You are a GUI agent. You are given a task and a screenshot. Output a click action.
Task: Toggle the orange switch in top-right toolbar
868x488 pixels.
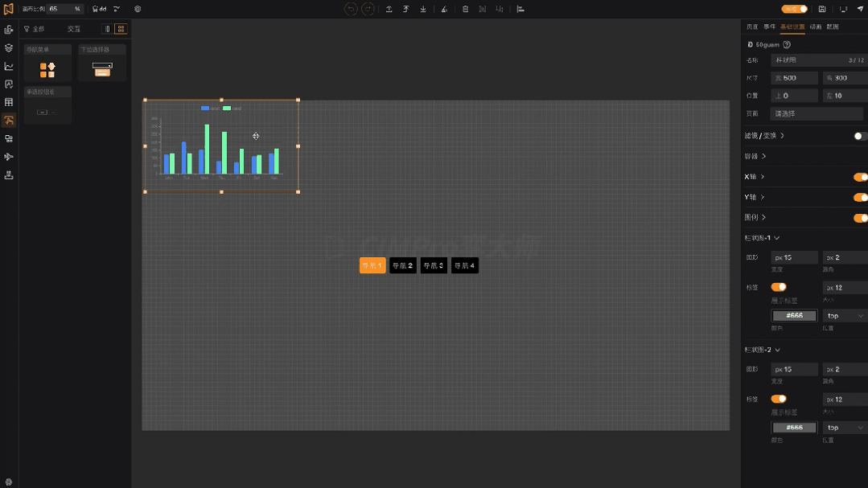point(794,9)
